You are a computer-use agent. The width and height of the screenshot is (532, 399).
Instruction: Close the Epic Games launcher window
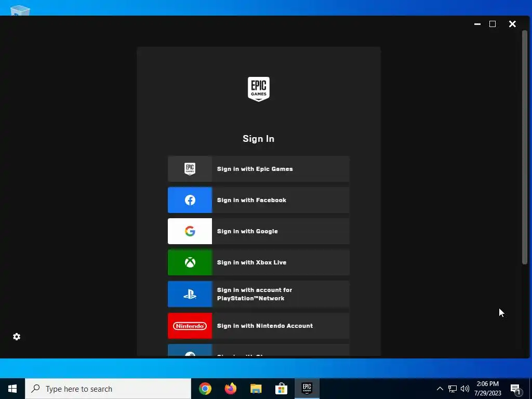pyautogui.click(x=512, y=24)
